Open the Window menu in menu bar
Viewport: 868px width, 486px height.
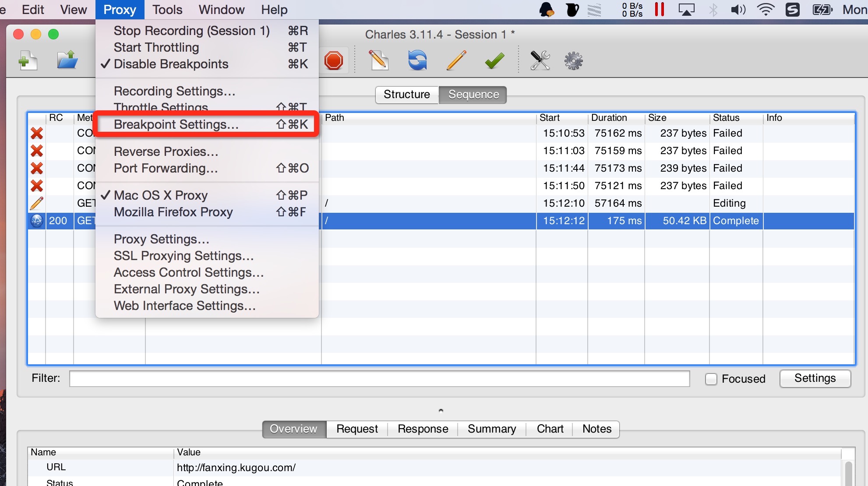click(x=221, y=10)
